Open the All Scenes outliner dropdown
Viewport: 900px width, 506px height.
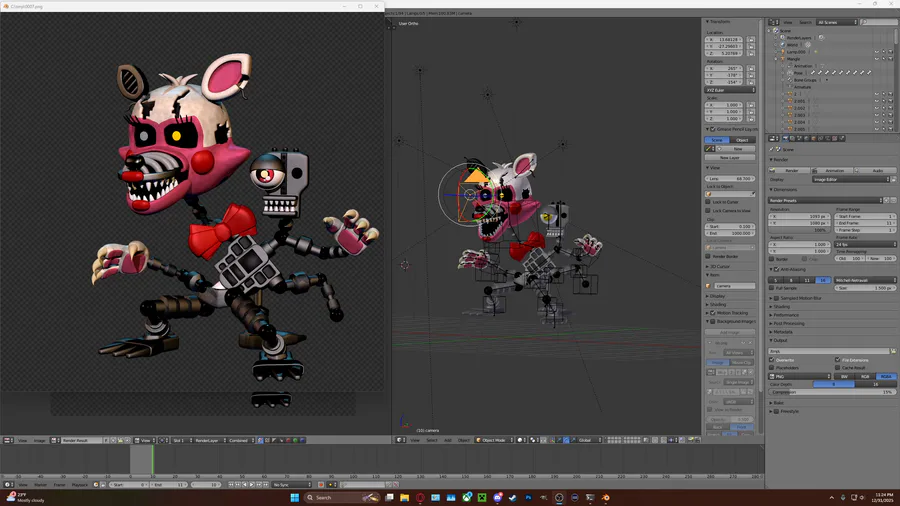click(837, 22)
